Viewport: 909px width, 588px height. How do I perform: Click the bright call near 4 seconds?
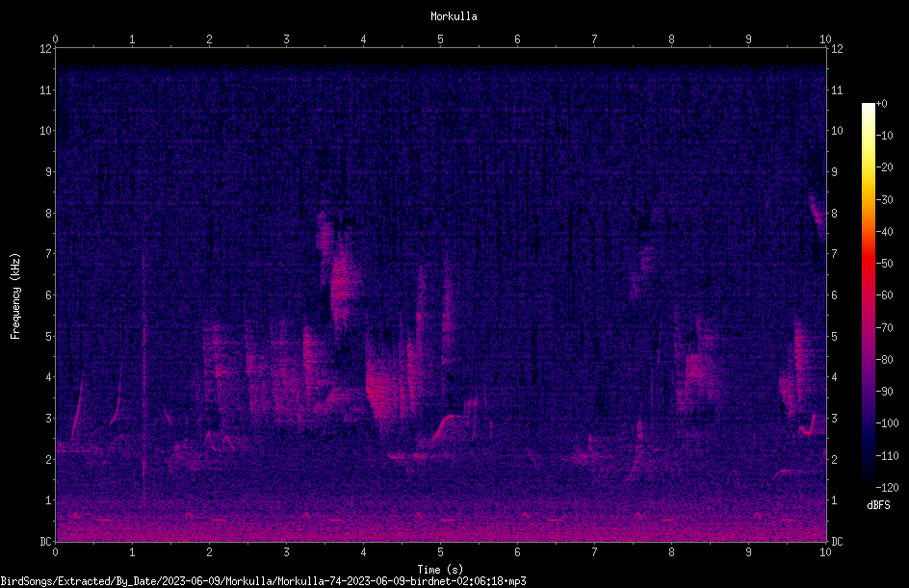(378, 390)
